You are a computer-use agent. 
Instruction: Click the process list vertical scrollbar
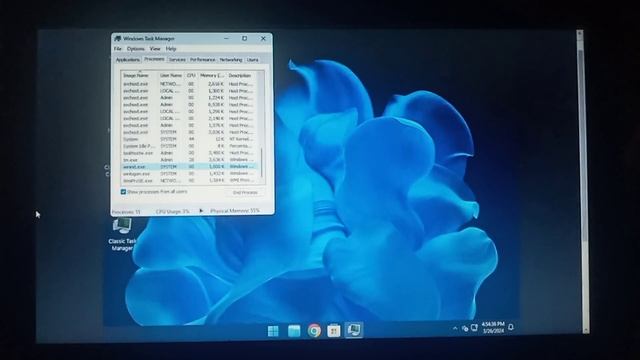(x=262, y=162)
